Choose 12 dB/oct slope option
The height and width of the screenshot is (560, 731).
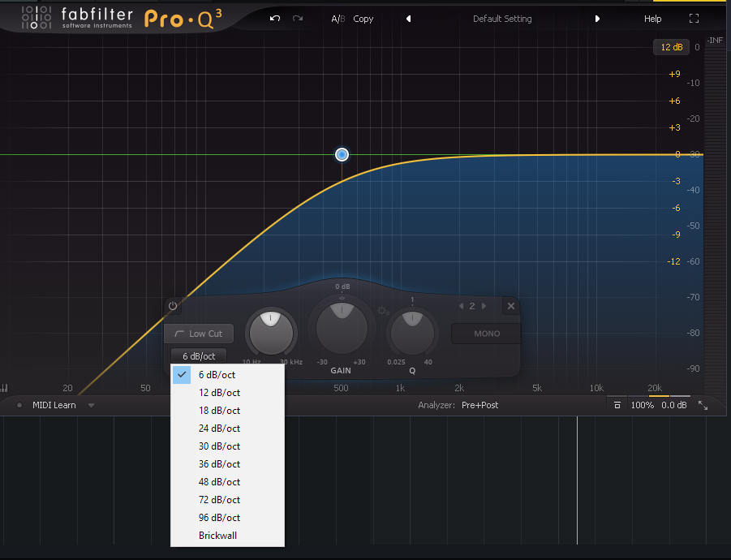[x=227, y=393]
